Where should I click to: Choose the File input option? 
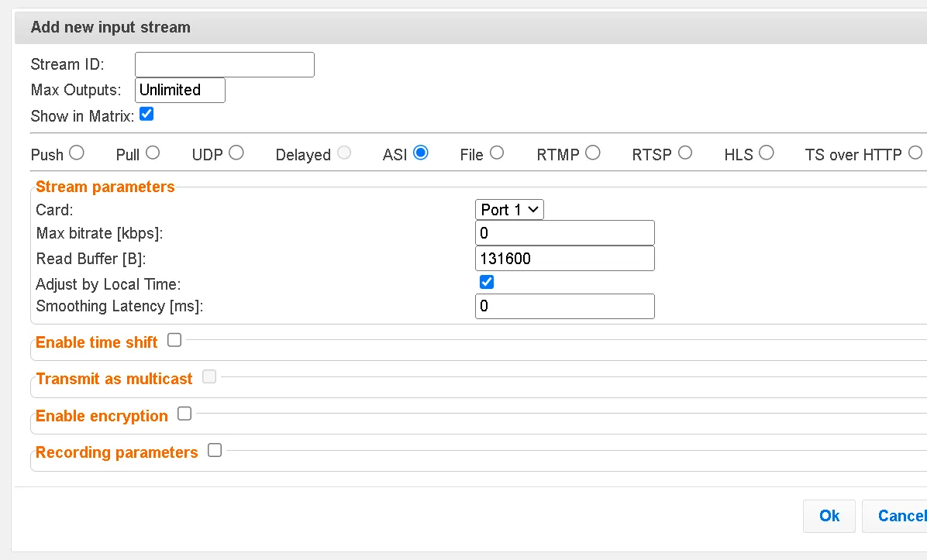point(496,153)
